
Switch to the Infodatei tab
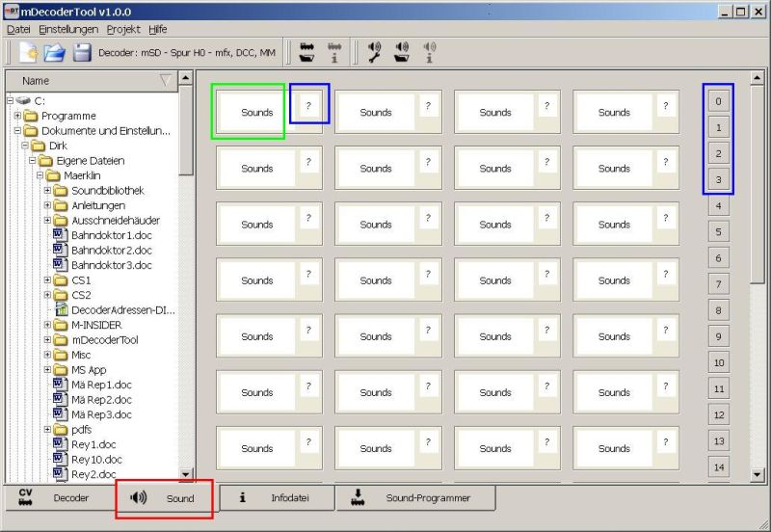tap(277, 498)
